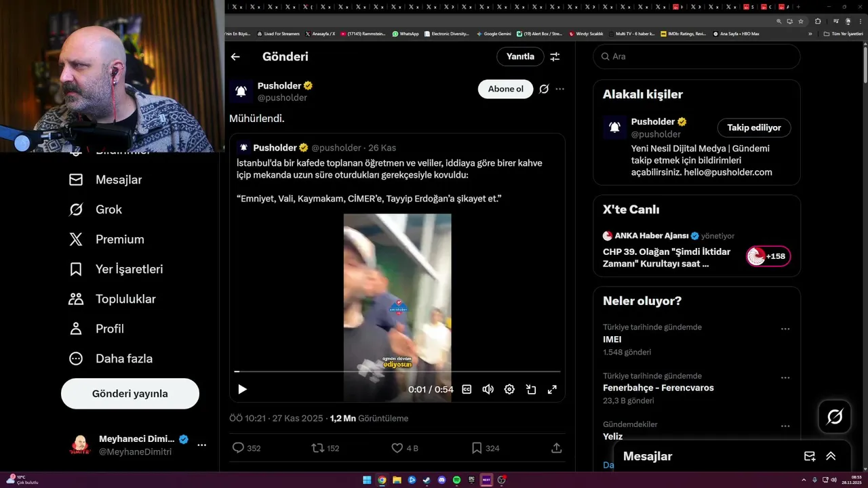
Task: Open weather widget showing 10°C
Action: pos(22,480)
